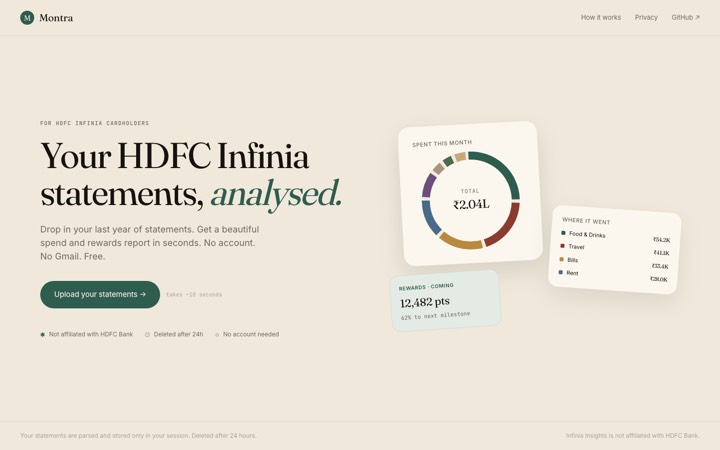Click the 'Travel' category row label
The height and width of the screenshot is (450, 720).
click(x=576, y=247)
